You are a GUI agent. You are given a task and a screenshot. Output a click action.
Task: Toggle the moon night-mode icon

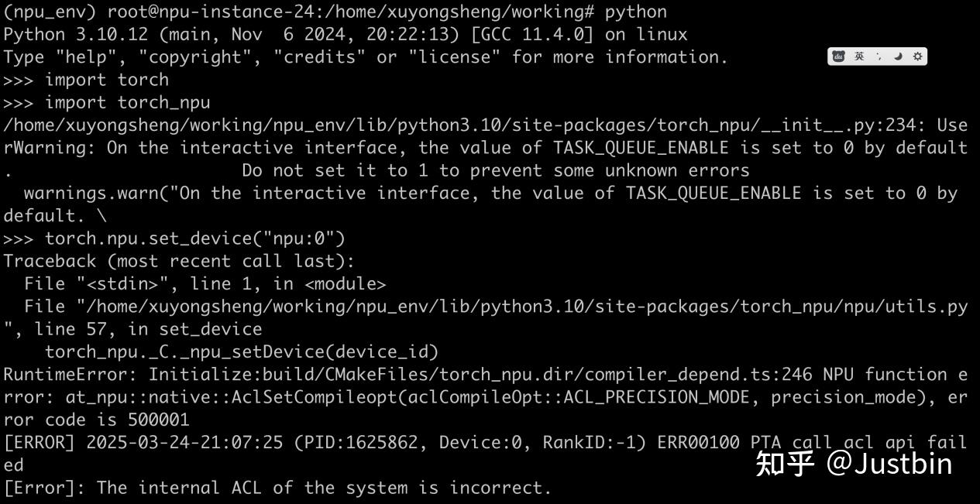898,57
